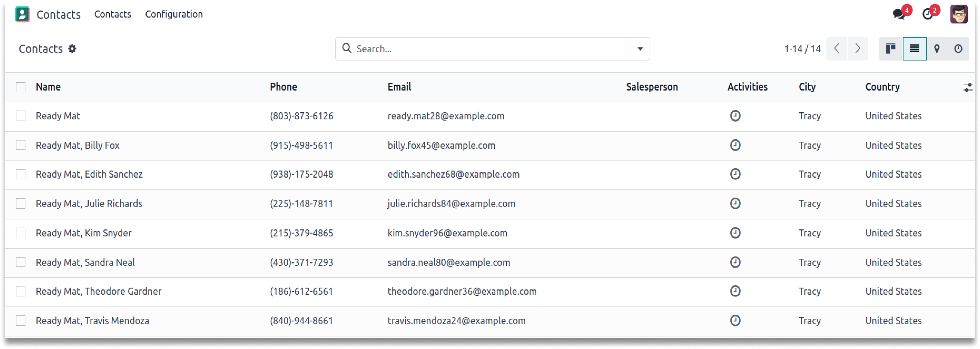Switch to Kanban view
980x349 pixels.
[x=891, y=49]
